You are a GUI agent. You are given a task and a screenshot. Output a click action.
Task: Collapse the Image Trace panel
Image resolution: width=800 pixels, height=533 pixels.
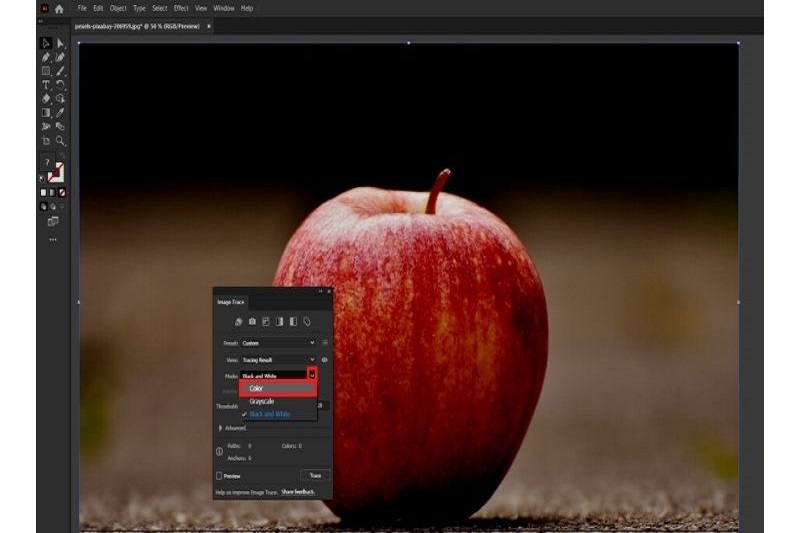point(320,291)
